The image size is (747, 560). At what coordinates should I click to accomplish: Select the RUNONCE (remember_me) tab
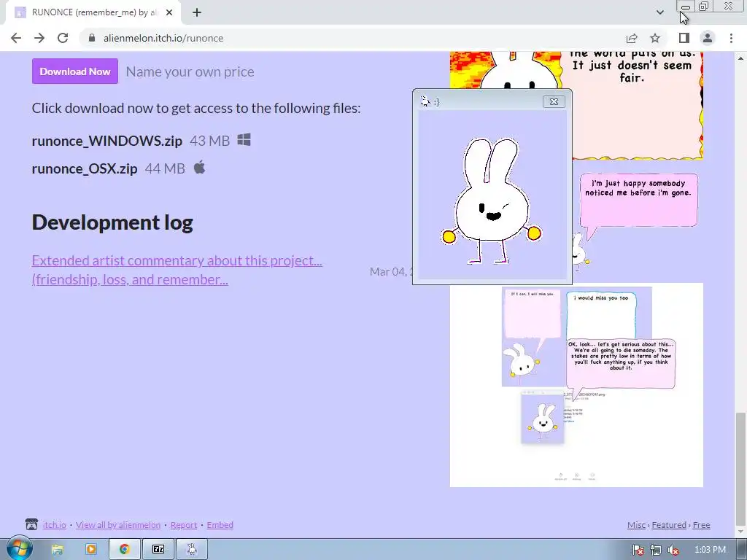click(93, 12)
